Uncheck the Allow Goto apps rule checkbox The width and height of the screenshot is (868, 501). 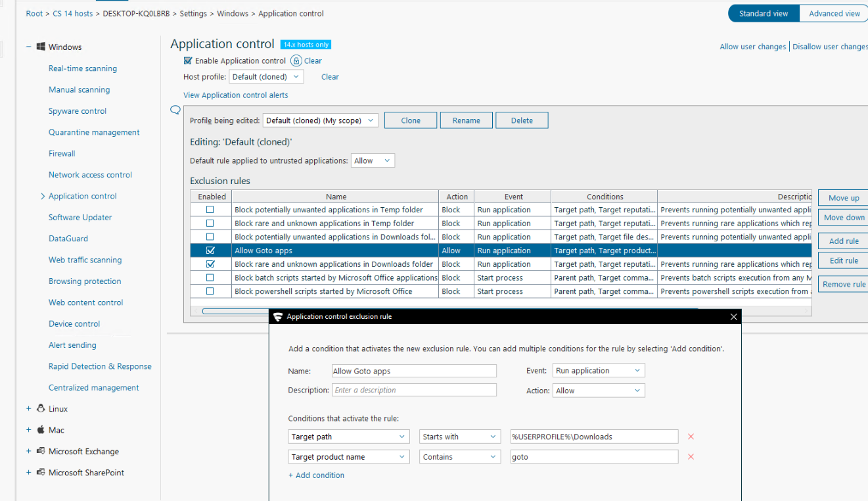point(210,251)
